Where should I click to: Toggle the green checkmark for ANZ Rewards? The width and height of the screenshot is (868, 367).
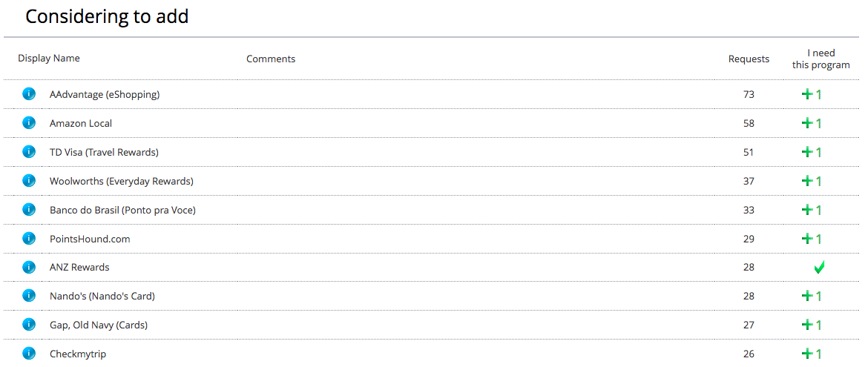pos(819,268)
